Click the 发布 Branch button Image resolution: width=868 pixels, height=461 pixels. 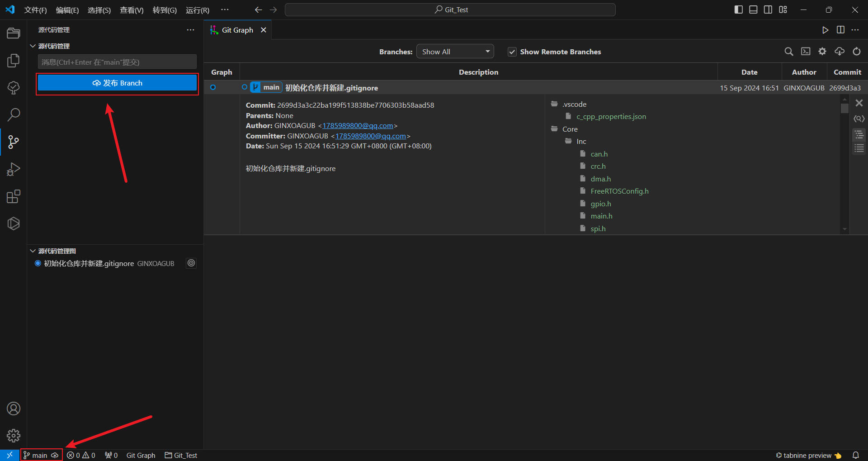point(117,83)
